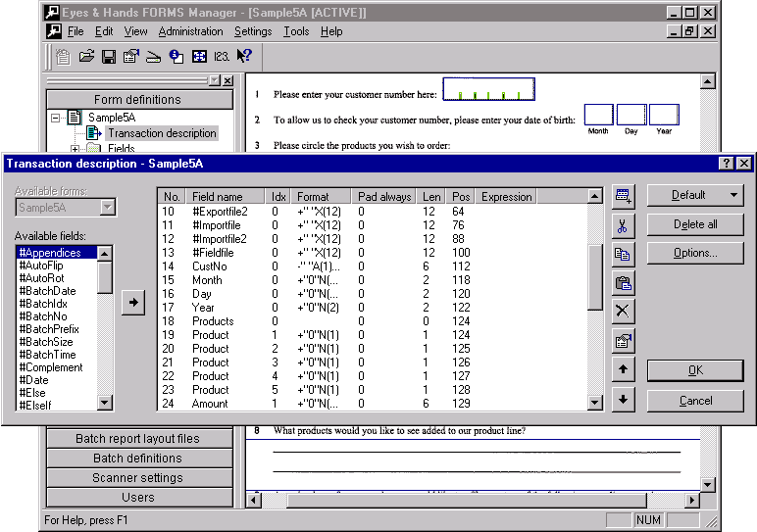Viewport: 757px width, 532px height.
Task: Click the copy field icon
Action: pyautogui.click(x=622, y=254)
